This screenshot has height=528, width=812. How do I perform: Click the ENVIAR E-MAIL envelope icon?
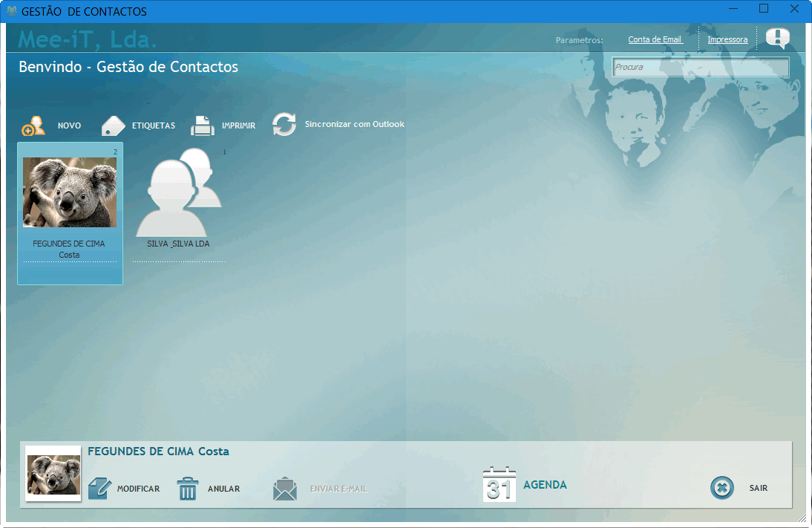tap(285, 489)
